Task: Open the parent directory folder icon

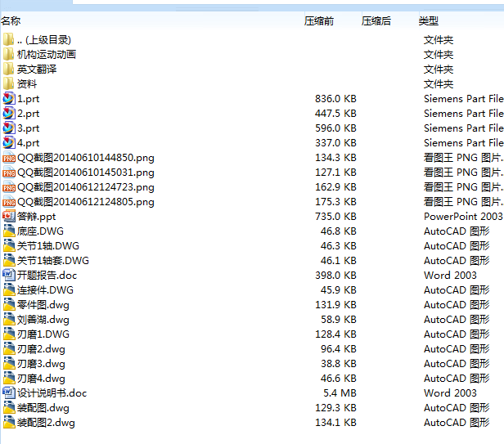Action: click(9, 39)
